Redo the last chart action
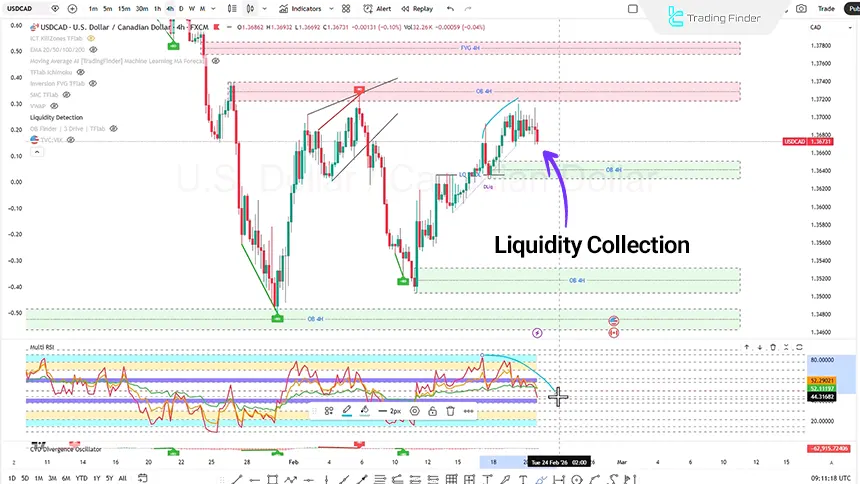The height and width of the screenshot is (484, 860). (x=468, y=9)
